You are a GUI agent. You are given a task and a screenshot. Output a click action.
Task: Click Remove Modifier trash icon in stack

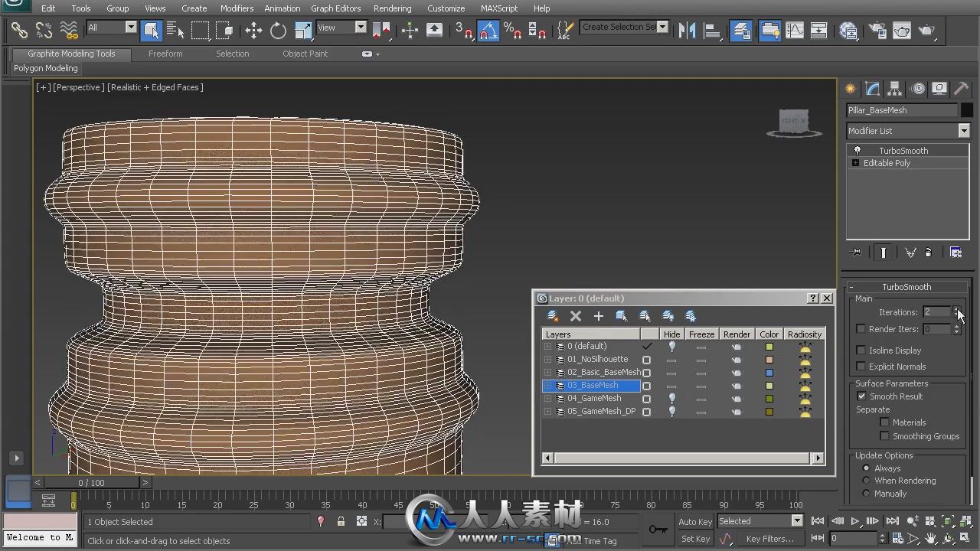coord(929,253)
